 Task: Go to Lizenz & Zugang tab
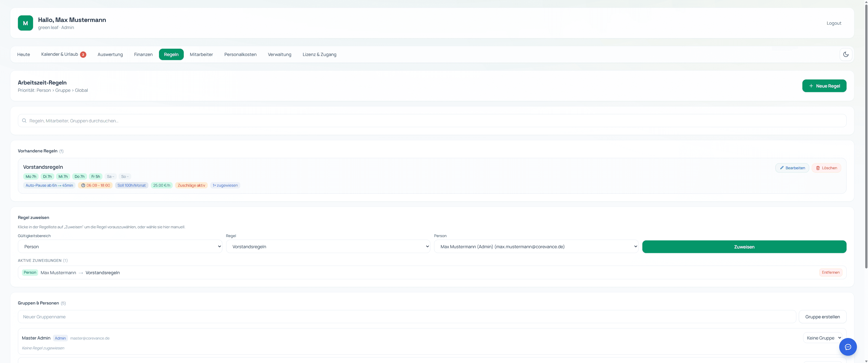[319, 54]
